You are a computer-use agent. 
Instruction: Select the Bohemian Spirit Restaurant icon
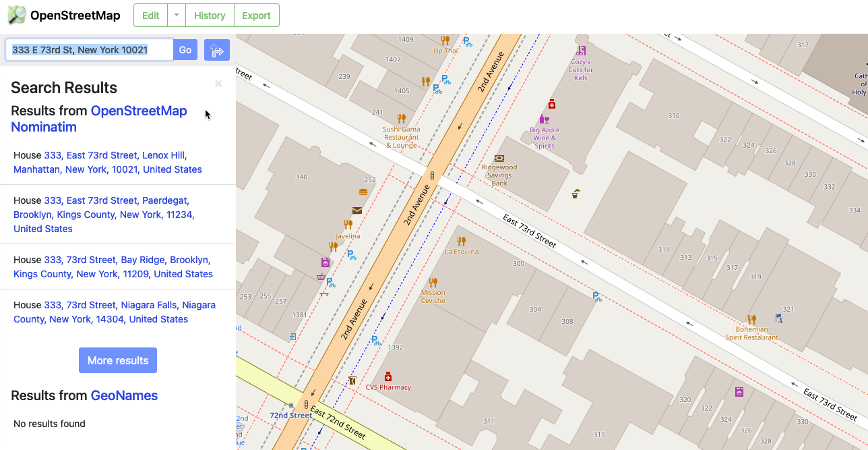point(752,318)
